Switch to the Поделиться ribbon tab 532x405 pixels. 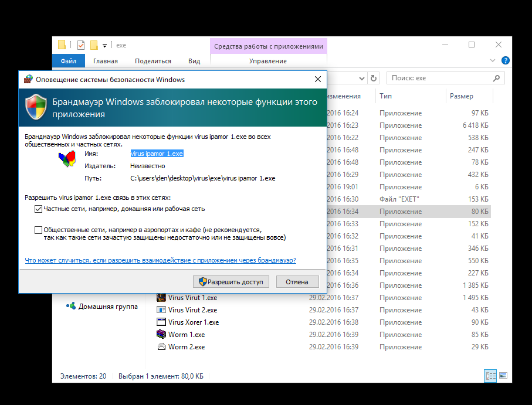click(153, 61)
